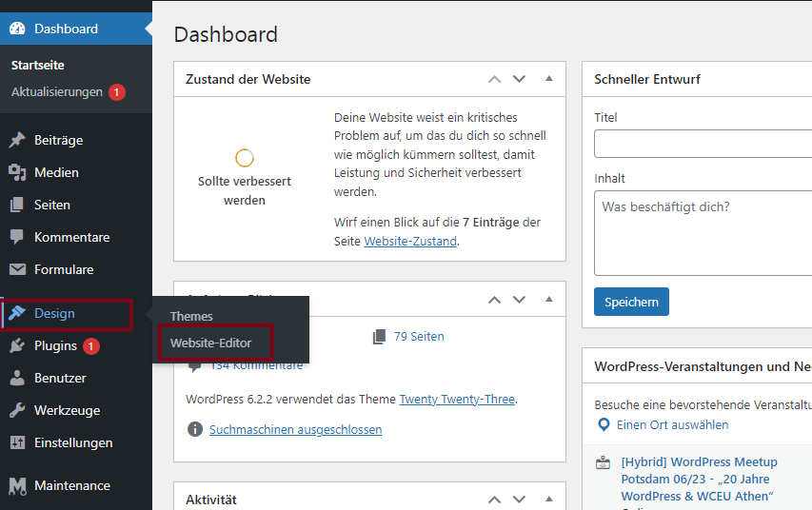The height and width of the screenshot is (510, 812).
Task: Choose Themes from Design flyout
Action: point(191,316)
